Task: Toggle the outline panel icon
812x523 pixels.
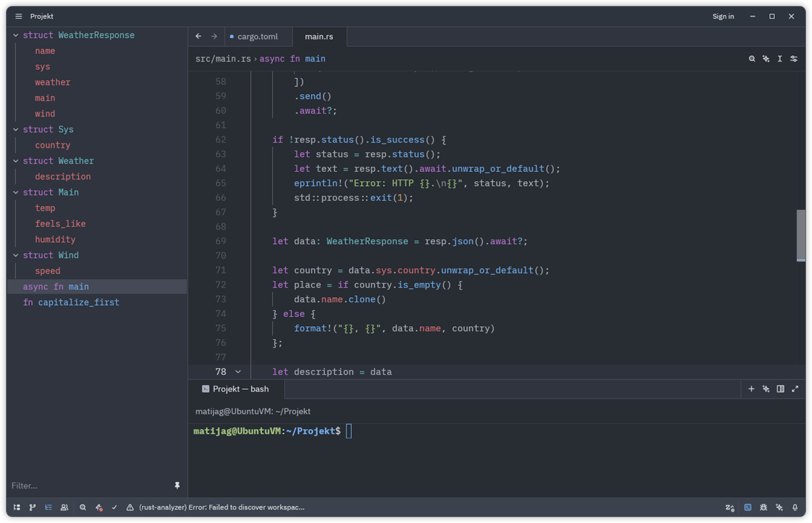Action: 48,507
